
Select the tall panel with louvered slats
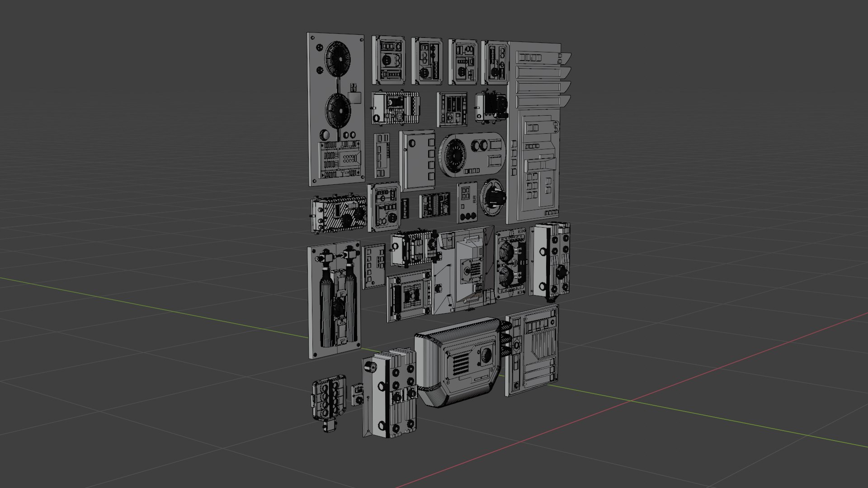[x=538, y=132]
